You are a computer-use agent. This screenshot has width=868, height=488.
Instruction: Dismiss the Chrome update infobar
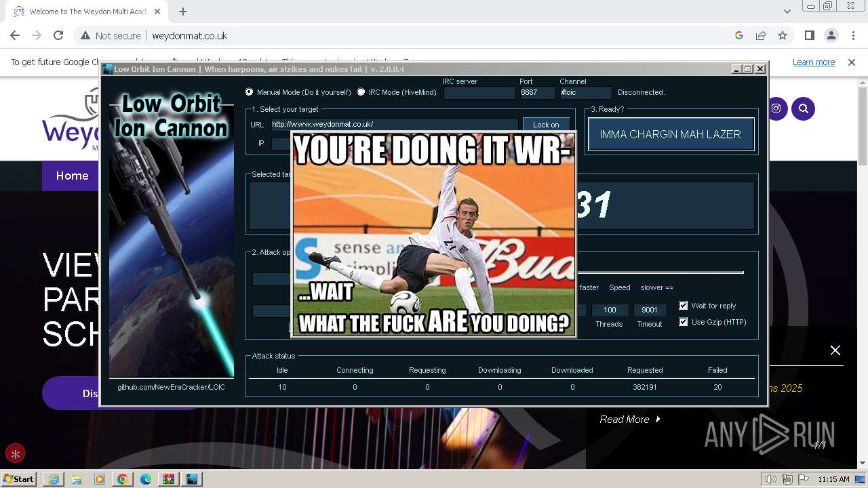click(852, 62)
